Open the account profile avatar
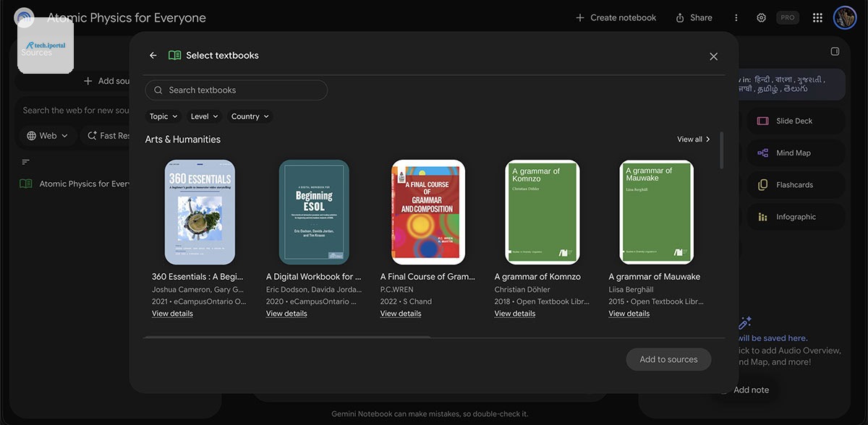 (845, 17)
